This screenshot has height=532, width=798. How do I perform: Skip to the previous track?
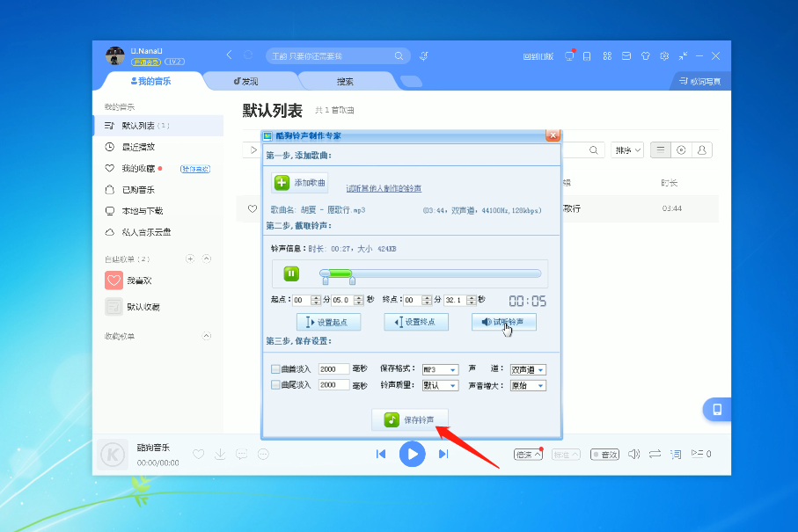pyautogui.click(x=381, y=454)
